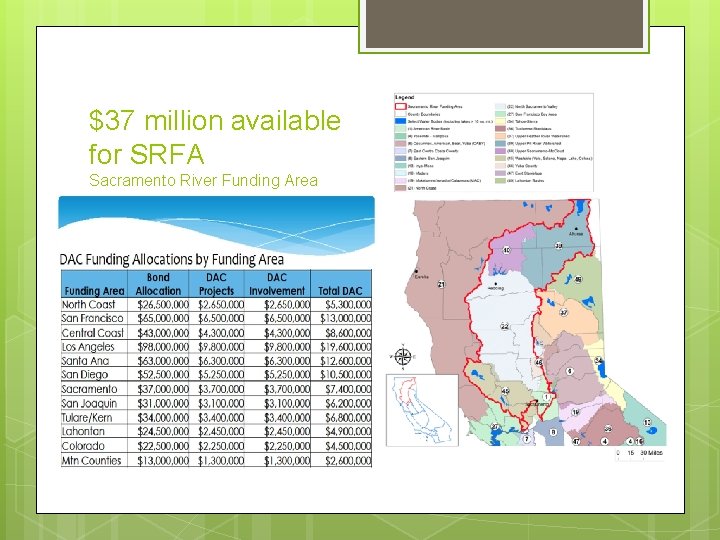Click San Francisco bond allocation "$65,000,000"

(163, 318)
